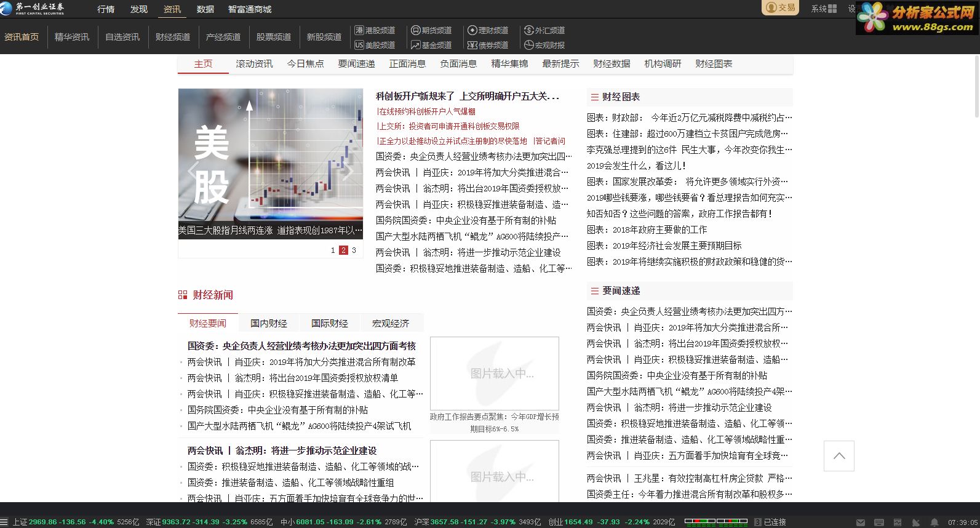Jump to carousel slide 2
The height and width of the screenshot is (528, 980).
pyautogui.click(x=343, y=250)
